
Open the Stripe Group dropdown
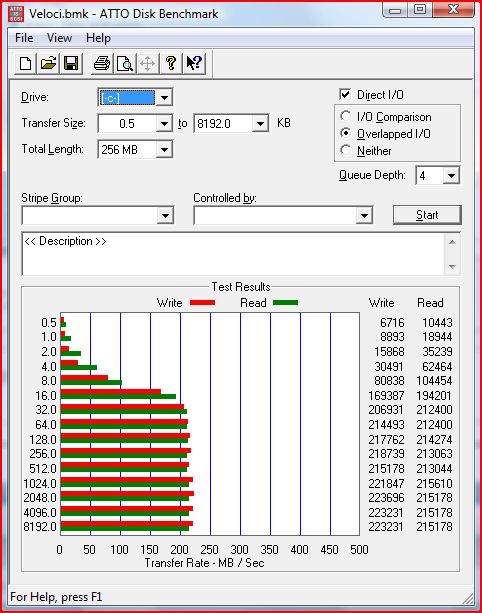point(165,215)
